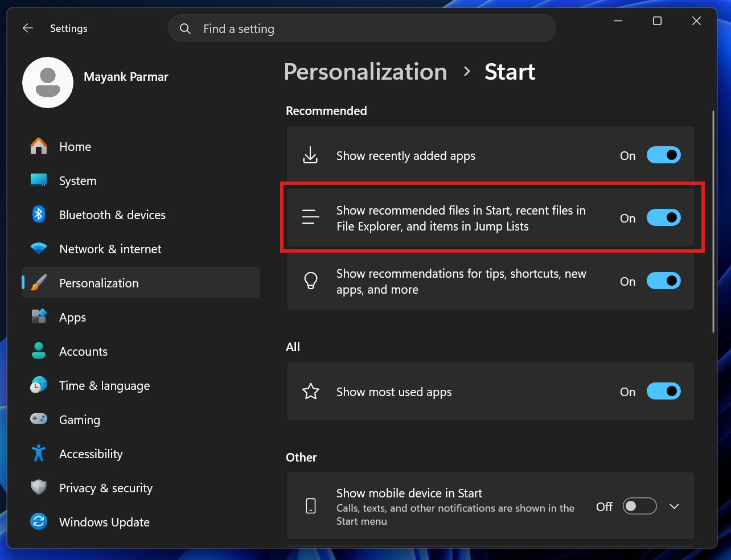Open Accounts settings page
The width and height of the screenshot is (731, 560).
(x=141, y=351)
